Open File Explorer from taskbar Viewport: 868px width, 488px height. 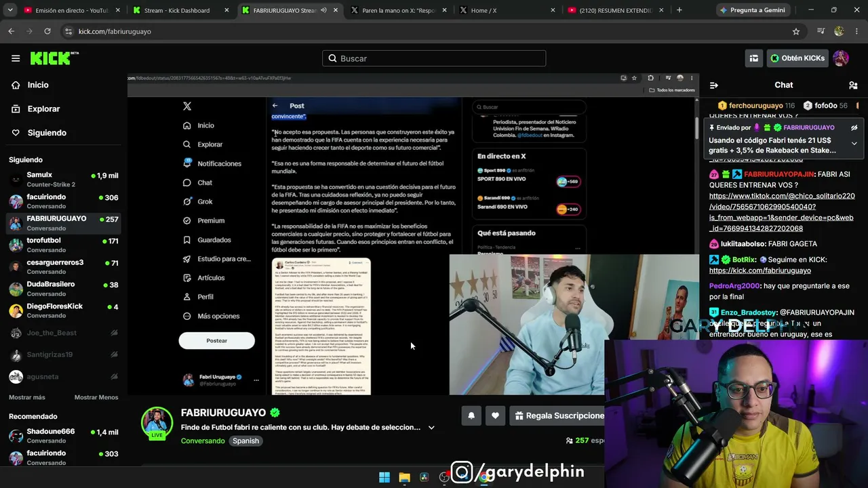(404, 477)
